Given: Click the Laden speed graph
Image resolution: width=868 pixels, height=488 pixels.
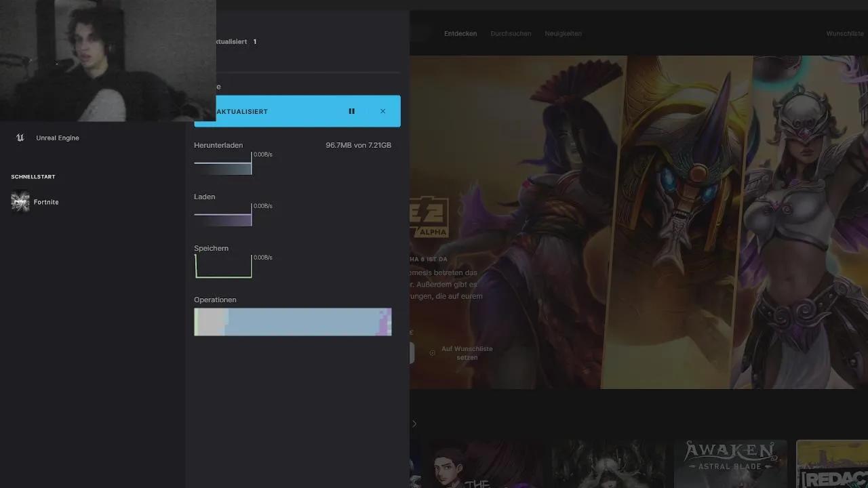Looking at the screenshot, I should 223,215.
